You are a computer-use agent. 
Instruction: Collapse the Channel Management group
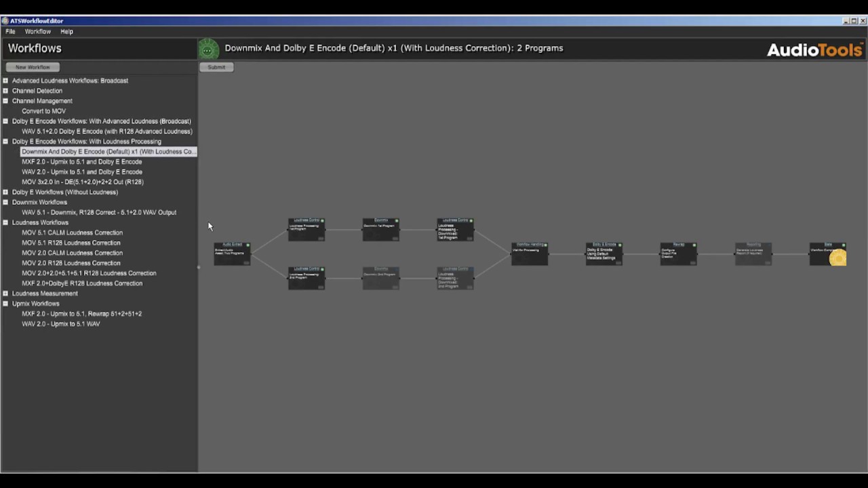coord(5,101)
